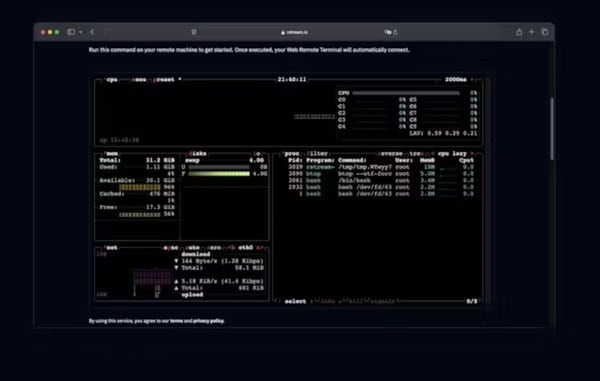
Task: Open a new tab with plus icon
Action: pyautogui.click(x=532, y=32)
